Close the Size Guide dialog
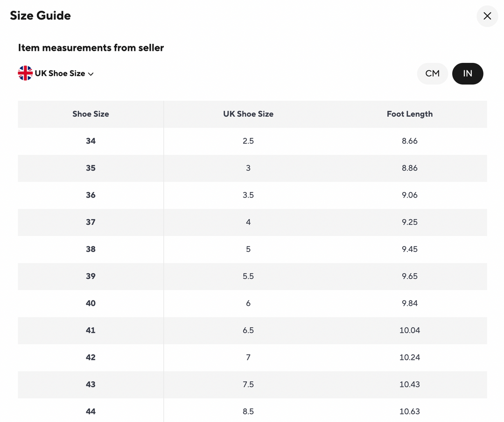 coord(487,16)
